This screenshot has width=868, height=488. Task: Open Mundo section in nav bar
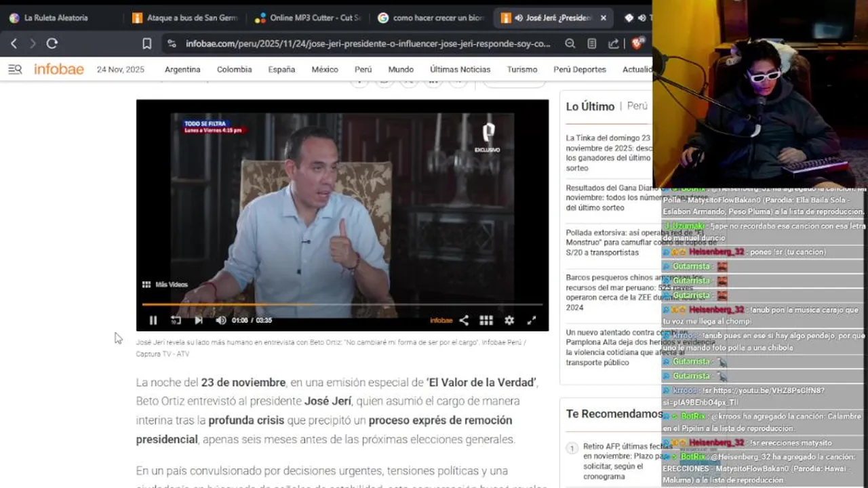(x=401, y=69)
